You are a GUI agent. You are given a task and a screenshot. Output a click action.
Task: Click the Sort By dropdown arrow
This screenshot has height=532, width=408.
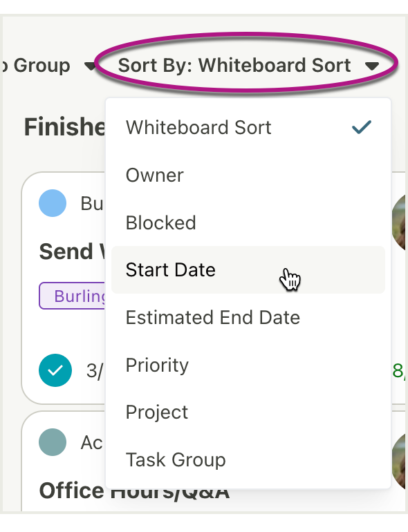pos(372,66)
